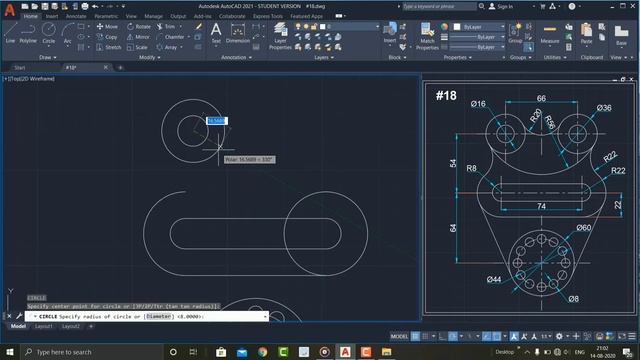Toggle ortho mode in status bar
This screenshot has width=640, height=360.
(442, 336)
